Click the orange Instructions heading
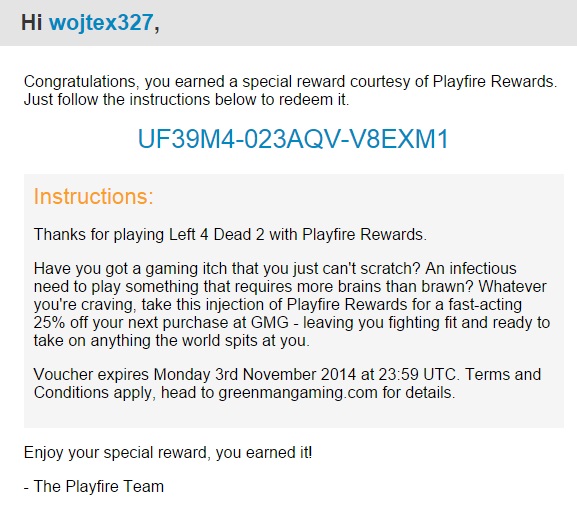This screenshot has width=577, height=519. click(93, 196)
